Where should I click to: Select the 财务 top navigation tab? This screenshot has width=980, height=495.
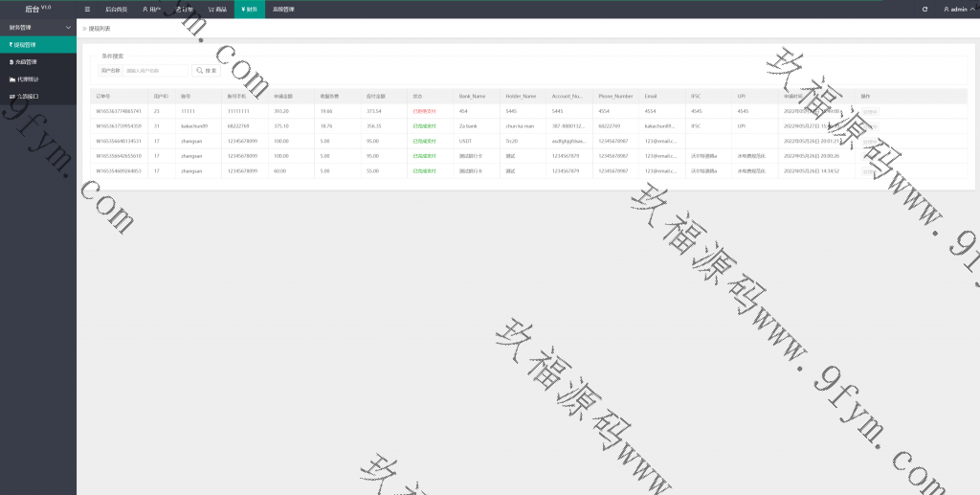(248, 9)
